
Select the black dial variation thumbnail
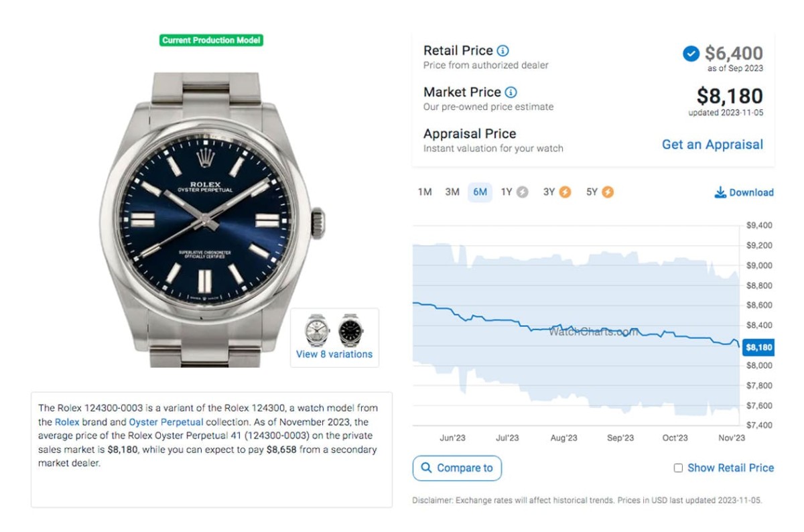point(350,330)
